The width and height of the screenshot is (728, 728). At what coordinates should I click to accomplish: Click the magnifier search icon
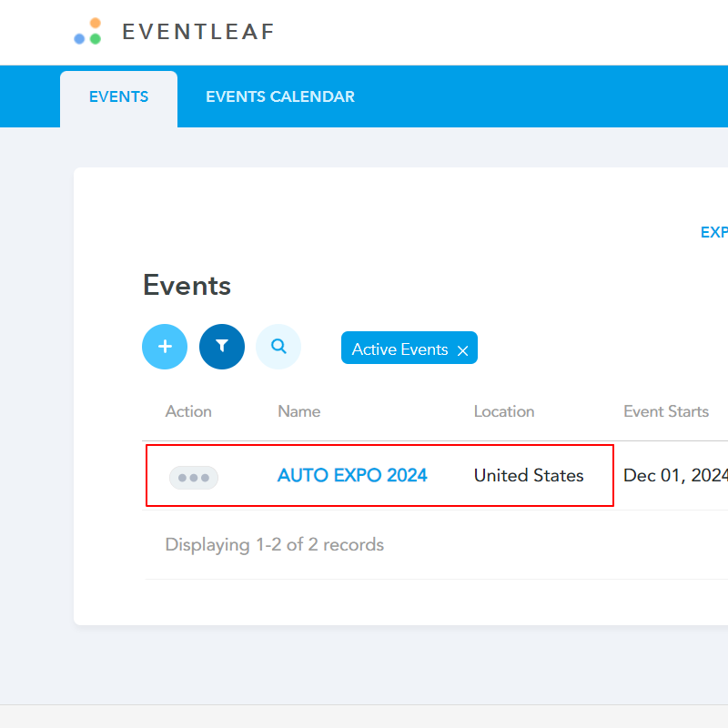pyautogui.click(x=278, y=347)
